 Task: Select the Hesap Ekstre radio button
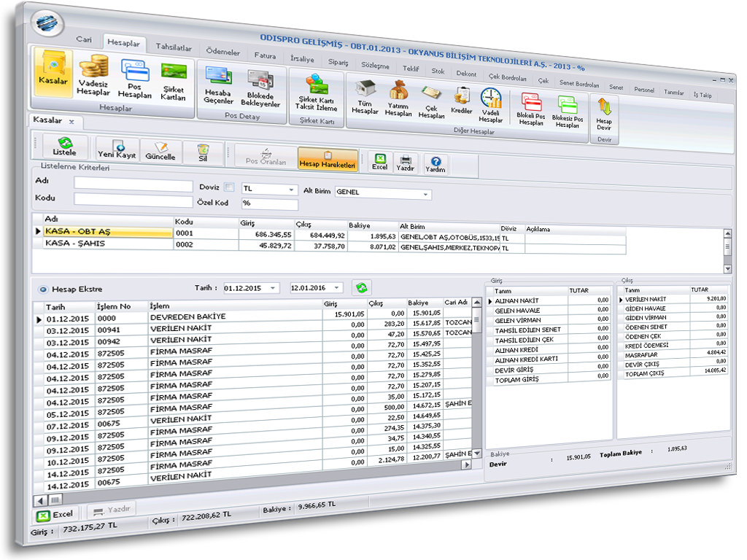click(x=43, y=289)
